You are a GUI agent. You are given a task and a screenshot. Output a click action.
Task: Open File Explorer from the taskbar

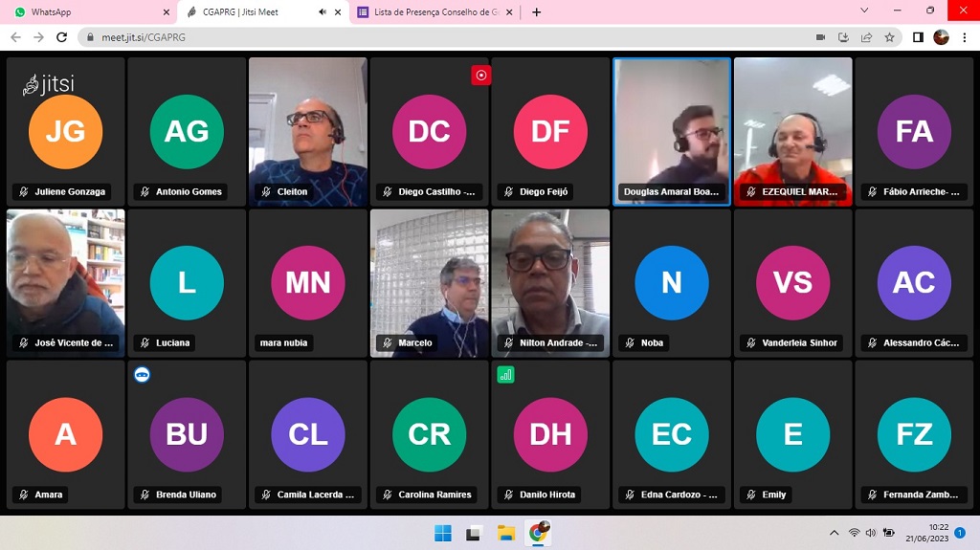(505, 533)
